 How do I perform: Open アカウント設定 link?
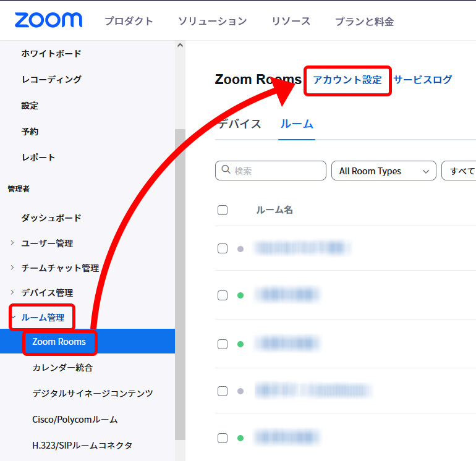pos(347,80)
